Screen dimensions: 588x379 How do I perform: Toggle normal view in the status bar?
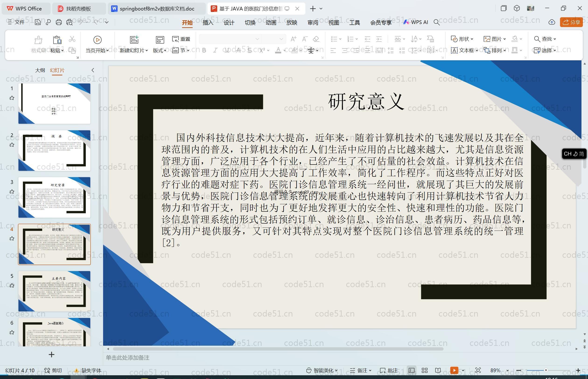tap(411, 370)
